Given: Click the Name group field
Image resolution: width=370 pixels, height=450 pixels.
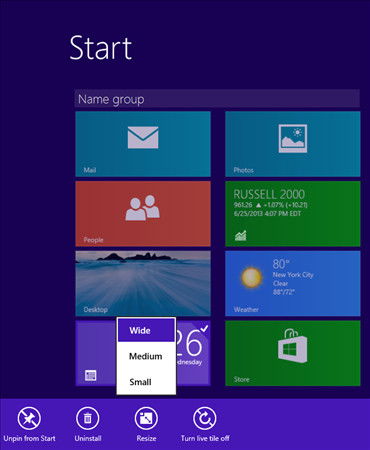Looking at the screenshot, I should 217,99.
